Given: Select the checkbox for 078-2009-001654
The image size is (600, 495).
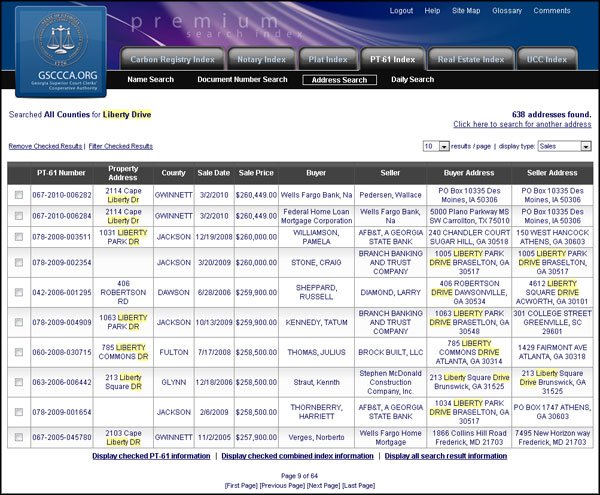Looking at the screenshot, I should click(x=19, y=412).
